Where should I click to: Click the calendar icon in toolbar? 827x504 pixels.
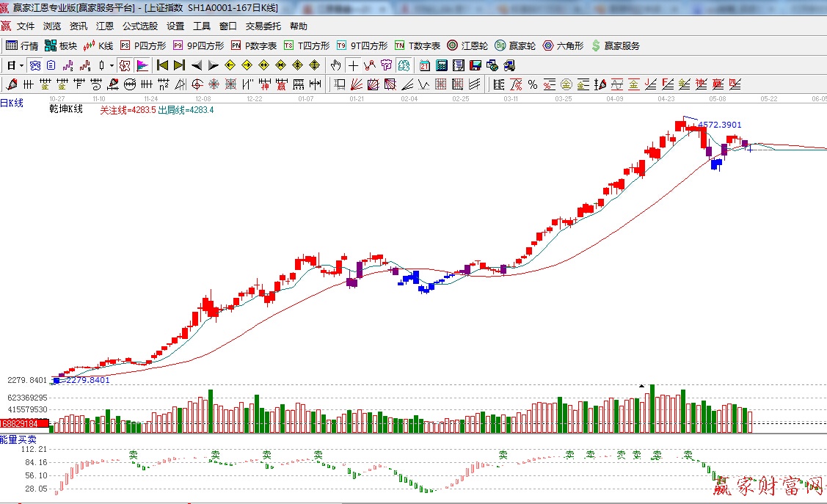(425, 65)
